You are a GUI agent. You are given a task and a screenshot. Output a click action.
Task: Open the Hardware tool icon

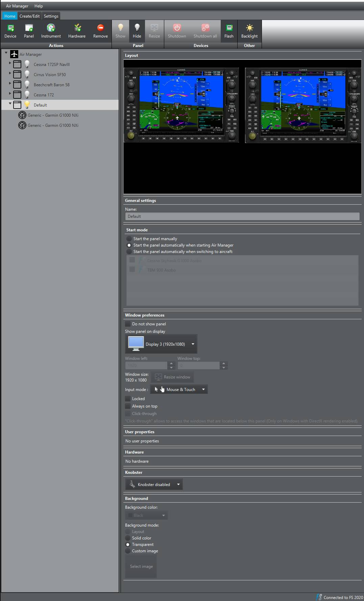(x=77, y=28)
